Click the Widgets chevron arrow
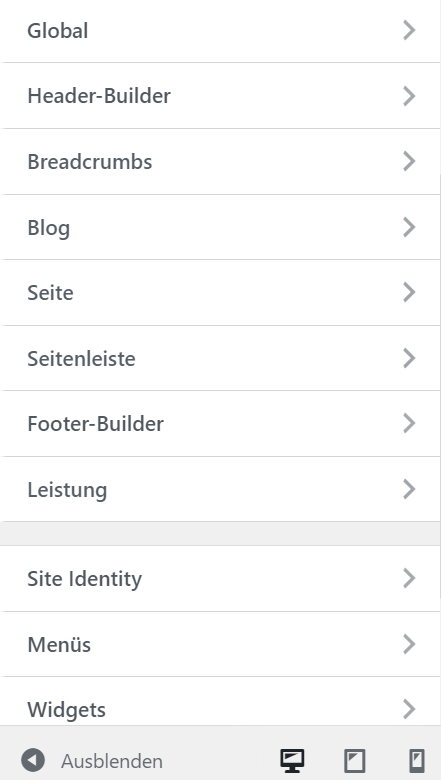The image size is (441, 780). point(409,709)
